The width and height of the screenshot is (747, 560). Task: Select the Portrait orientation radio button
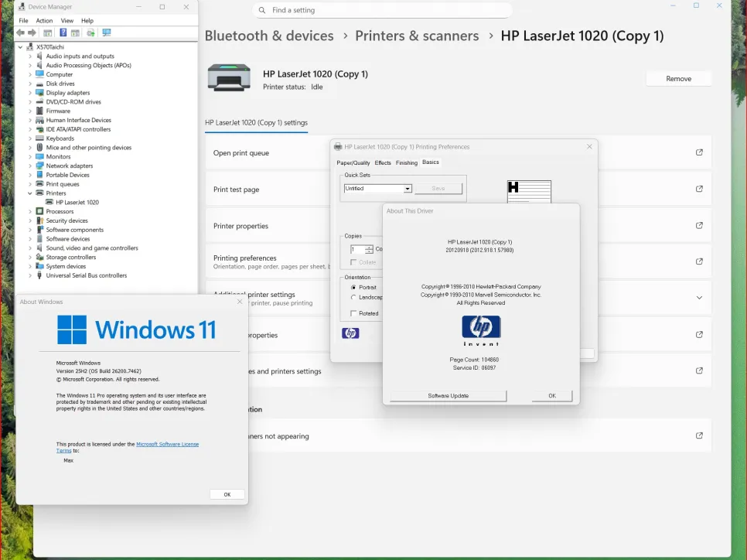click(353, 287)
